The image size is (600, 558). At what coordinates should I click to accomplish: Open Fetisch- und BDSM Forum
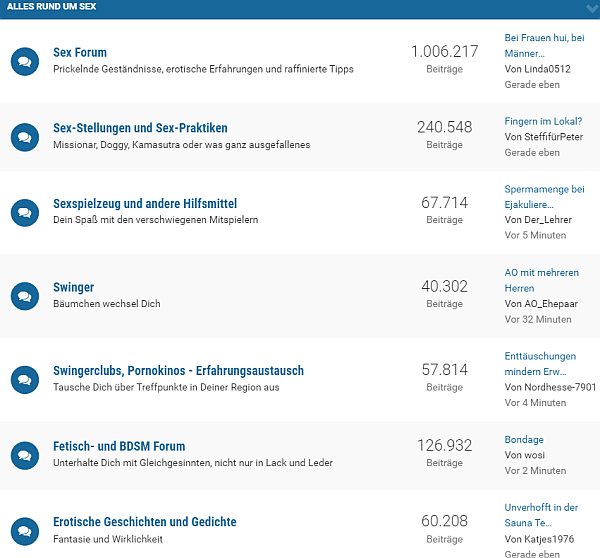[119, 446]
